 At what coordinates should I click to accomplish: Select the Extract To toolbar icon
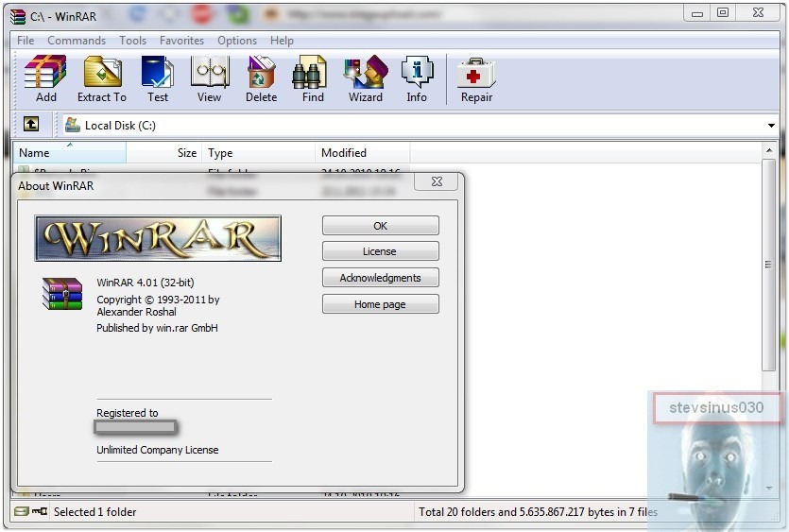click(x=102, y=79)
